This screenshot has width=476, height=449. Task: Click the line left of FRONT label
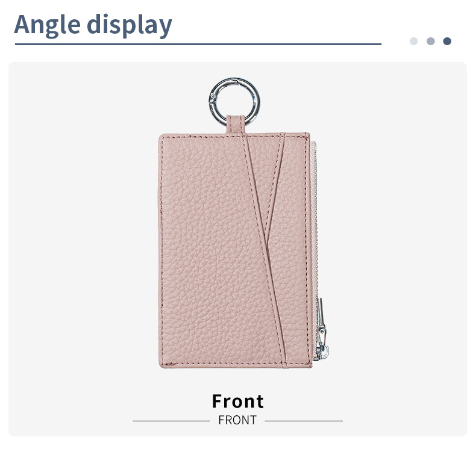171,421
